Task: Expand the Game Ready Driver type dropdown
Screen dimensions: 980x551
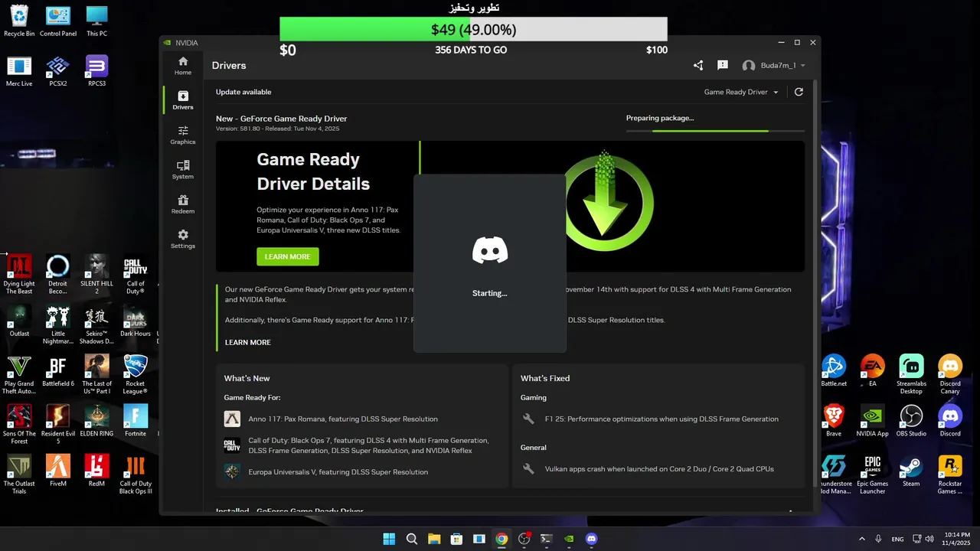Action: tap(740, 92)
